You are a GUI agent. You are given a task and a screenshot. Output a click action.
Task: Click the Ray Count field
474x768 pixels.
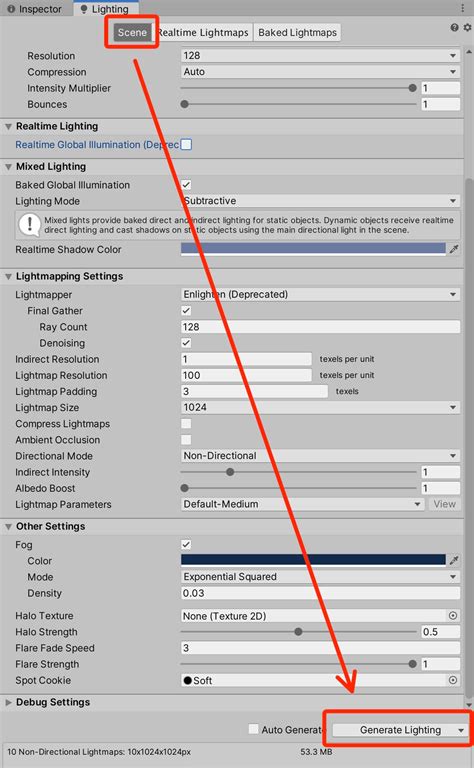tap(320, 327)
